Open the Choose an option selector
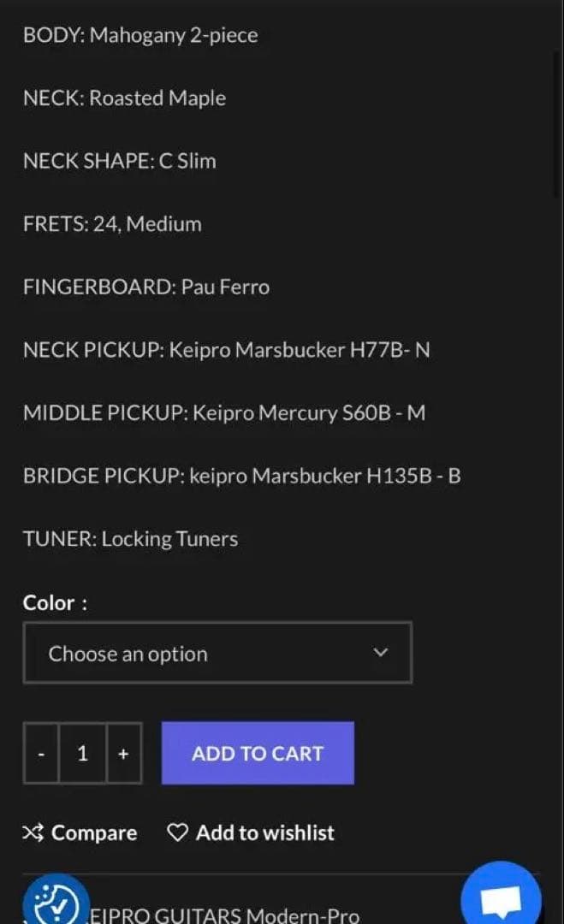The width and height of the screenshot is (564, 924). 217,653
